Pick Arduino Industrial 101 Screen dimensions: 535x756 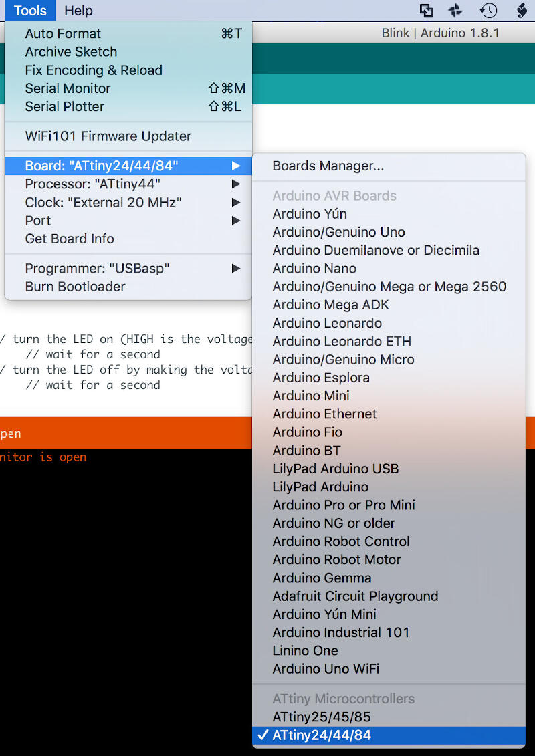coord(389,632)
